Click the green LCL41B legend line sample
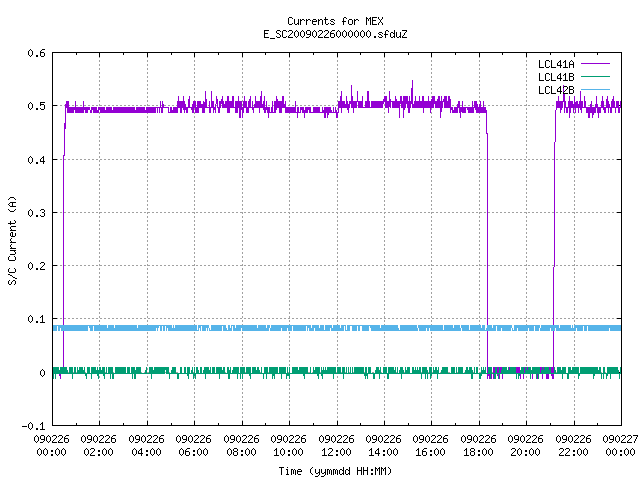This screenshot has height=480, width=640. click(595, 77)
